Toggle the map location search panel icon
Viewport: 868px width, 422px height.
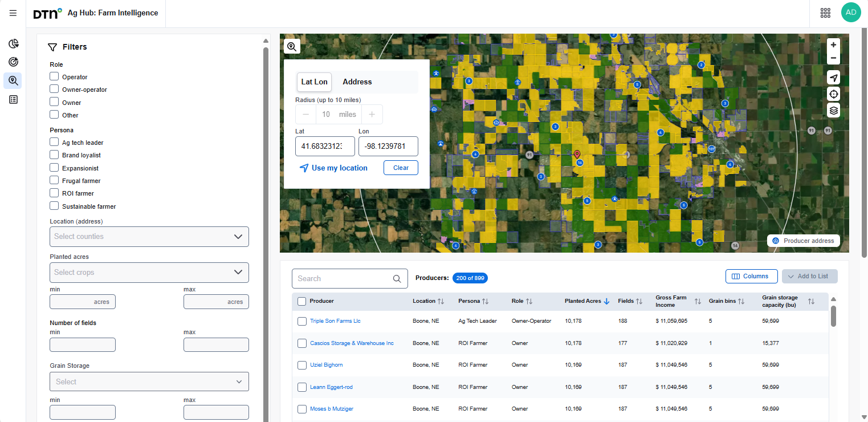coord(292,47)
